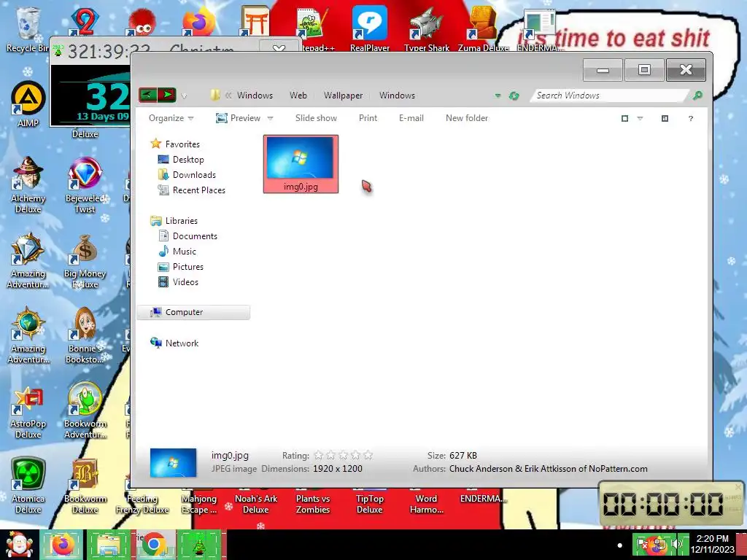This screenshot has height=560, width=747.
Task: Expand the address bar history dropdown
Action: [x=498, y=96]
